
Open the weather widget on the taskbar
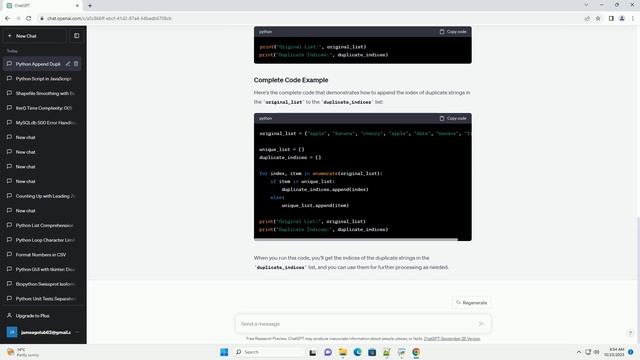click(x=24, y=352)
